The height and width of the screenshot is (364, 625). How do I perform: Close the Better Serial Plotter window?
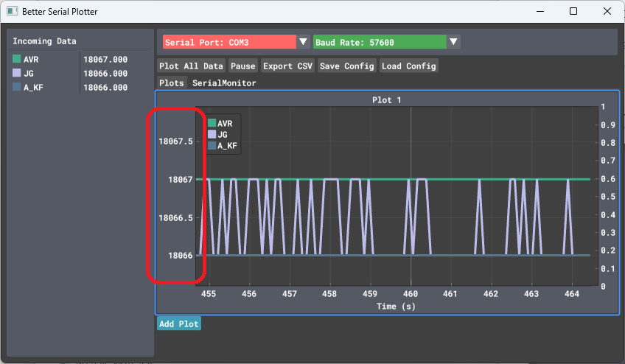pos(607,11)
